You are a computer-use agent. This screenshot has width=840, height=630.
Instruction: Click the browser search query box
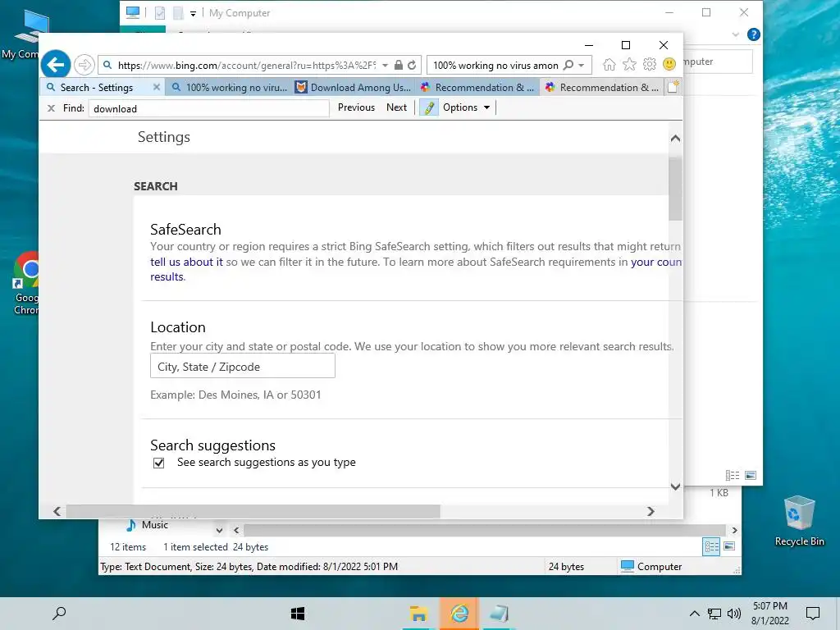[x=495, y=66]
